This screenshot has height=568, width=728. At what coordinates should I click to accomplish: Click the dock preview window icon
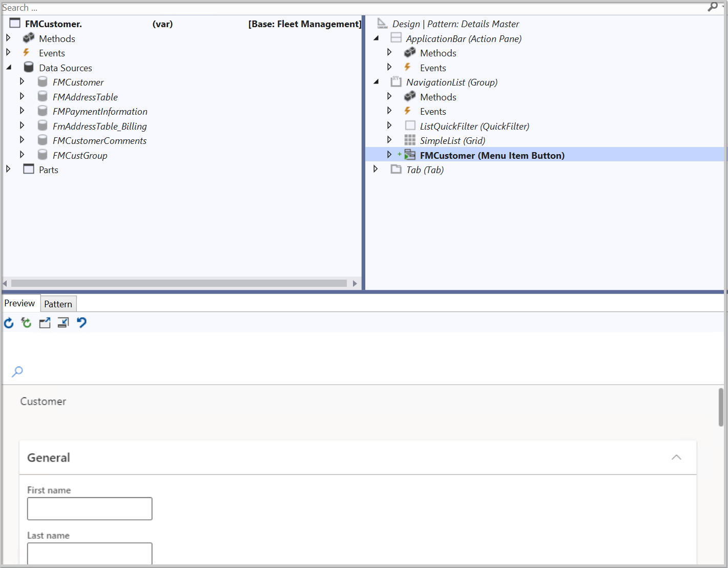(63, 323)
